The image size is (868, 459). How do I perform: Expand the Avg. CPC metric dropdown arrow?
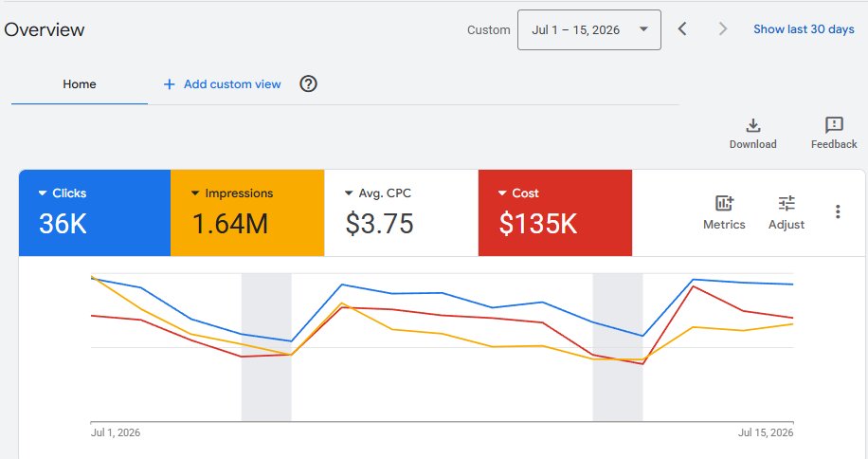coord(349,193)
